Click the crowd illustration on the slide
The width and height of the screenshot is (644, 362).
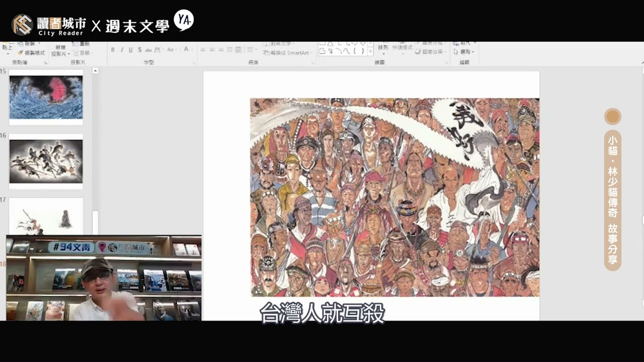394,197
